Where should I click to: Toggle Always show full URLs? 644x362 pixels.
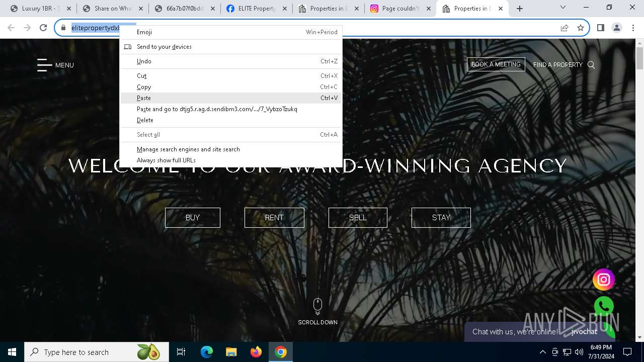[231, 160]
